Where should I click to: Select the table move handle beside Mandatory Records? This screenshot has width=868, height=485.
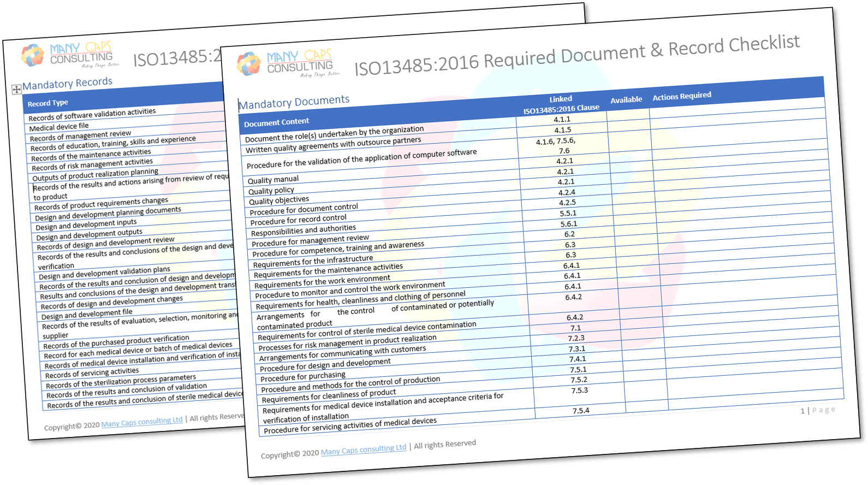coord(16,90)
